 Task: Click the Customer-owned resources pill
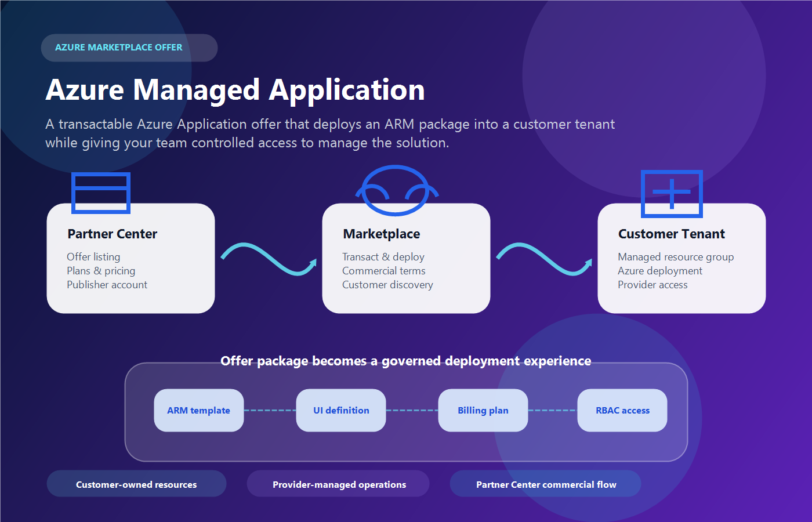136,484
